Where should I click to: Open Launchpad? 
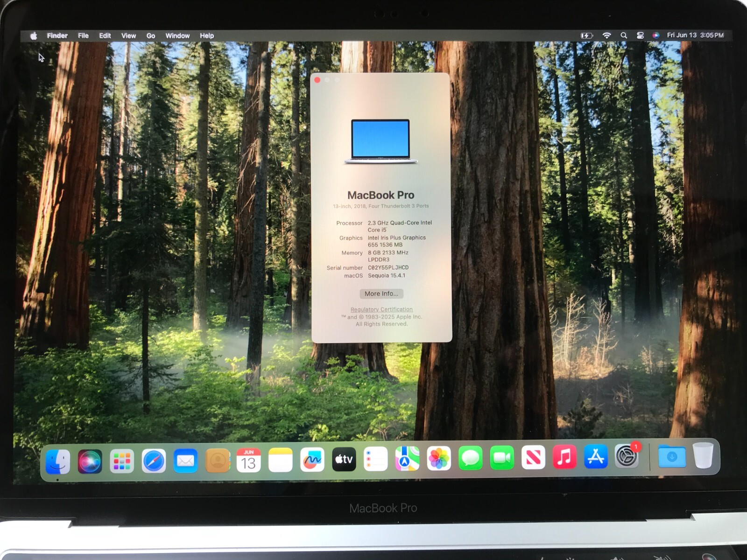(x=122, y=460)
